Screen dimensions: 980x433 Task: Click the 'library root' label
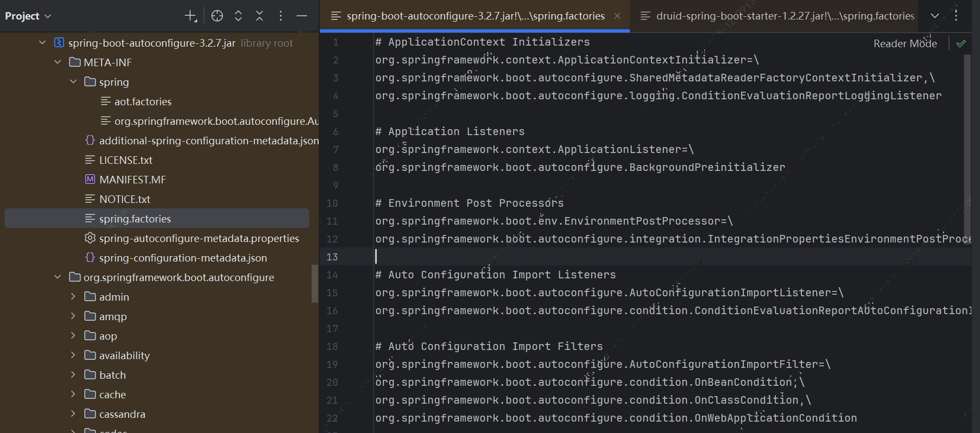tap(267, 43)
